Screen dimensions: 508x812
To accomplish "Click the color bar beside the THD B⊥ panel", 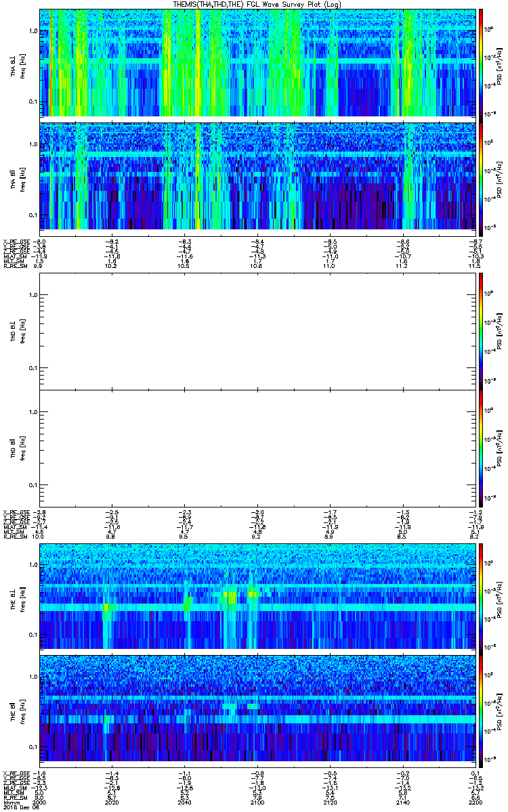I will 481,331.
